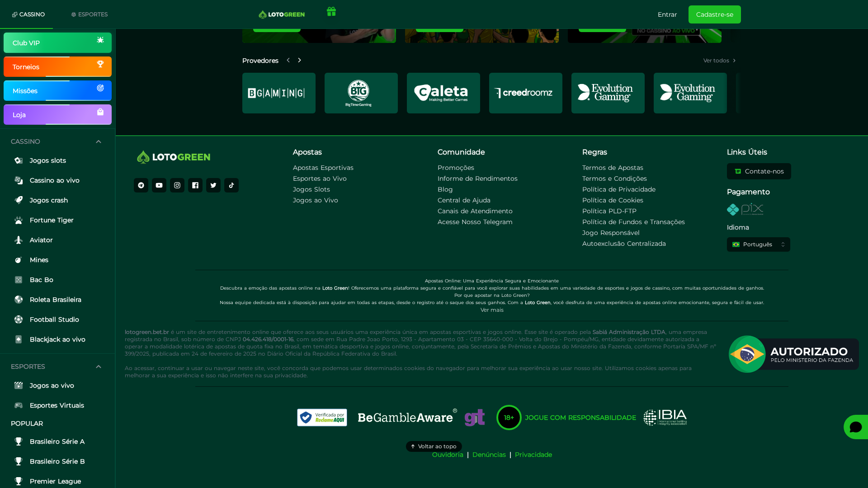The width and height of the screenshot is (868, 488).
Task: Expand text with Ver mais
Action: (492, 310)
